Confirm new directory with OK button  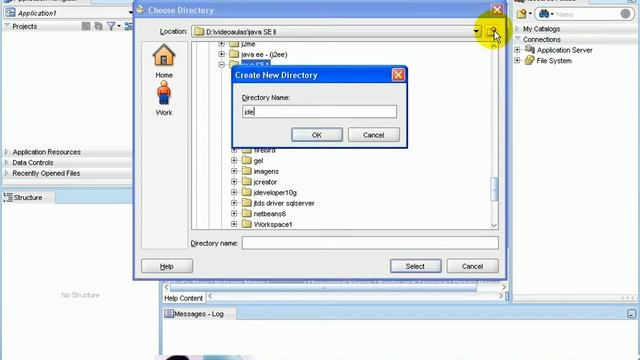click(x=317, y=135)
